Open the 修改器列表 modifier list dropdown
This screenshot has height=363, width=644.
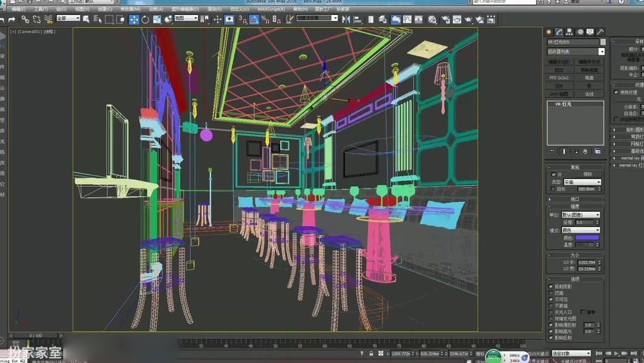point(601,51)
